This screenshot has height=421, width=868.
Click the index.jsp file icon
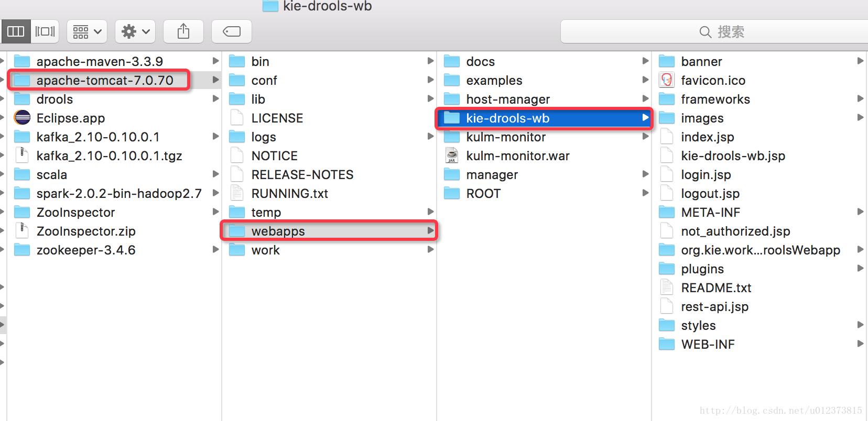click(667, 137)
